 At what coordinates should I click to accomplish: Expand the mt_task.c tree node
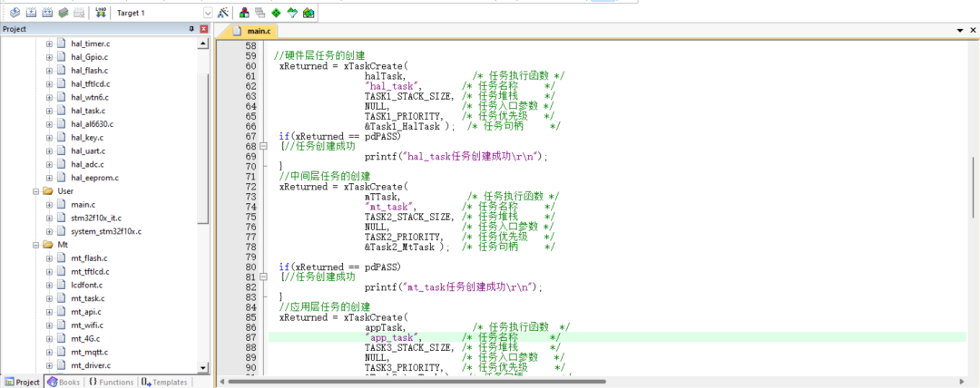[x=49, y=298]
